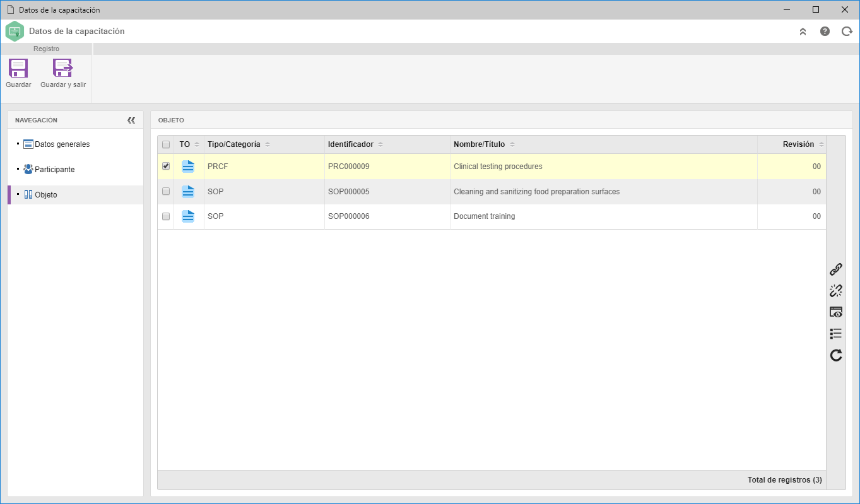Collapse the Navegación panel

coord(131,120)
